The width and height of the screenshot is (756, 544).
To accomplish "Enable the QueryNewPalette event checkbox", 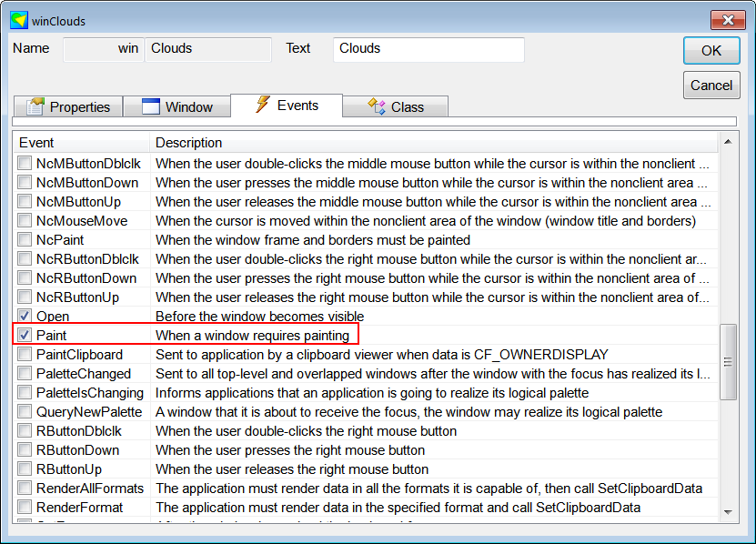I will 25,411.
